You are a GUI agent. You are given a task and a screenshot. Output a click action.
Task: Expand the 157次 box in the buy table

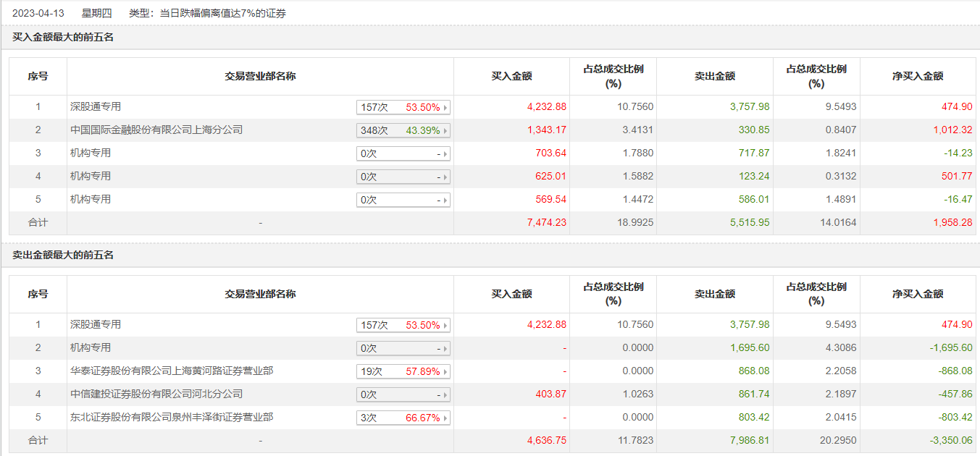coord(403,108)
